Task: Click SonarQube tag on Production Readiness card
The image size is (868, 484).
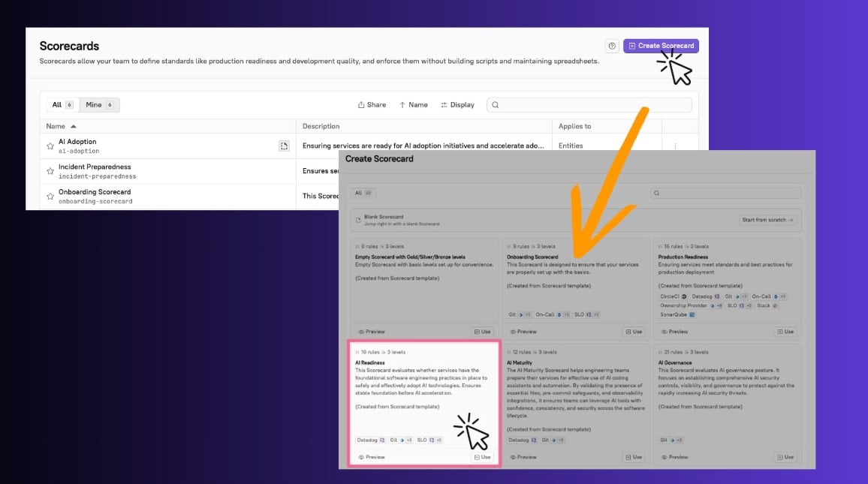Action: coord(677,314)
